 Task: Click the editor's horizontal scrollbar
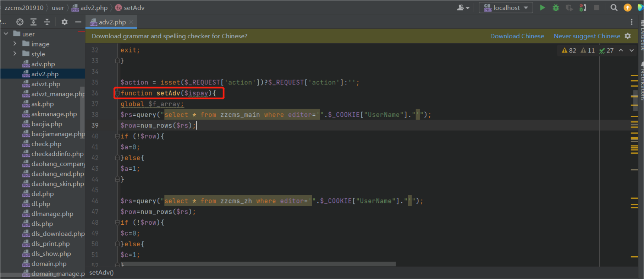tap(260, 264)
